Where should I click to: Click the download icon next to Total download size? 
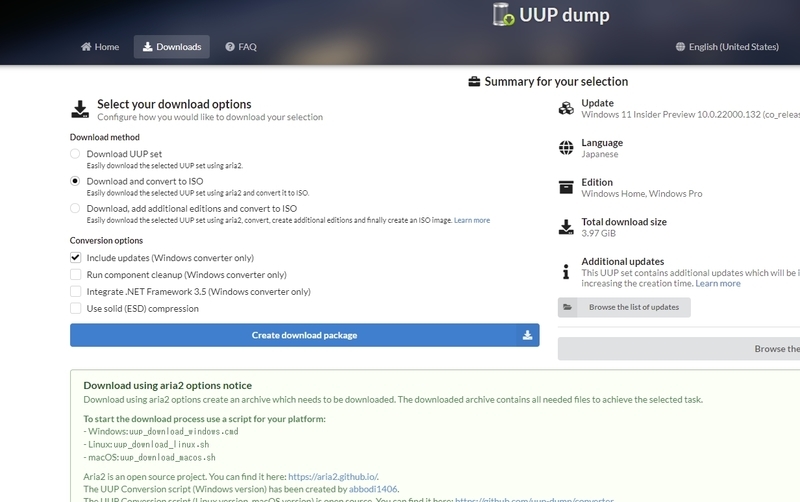(566, 227)
